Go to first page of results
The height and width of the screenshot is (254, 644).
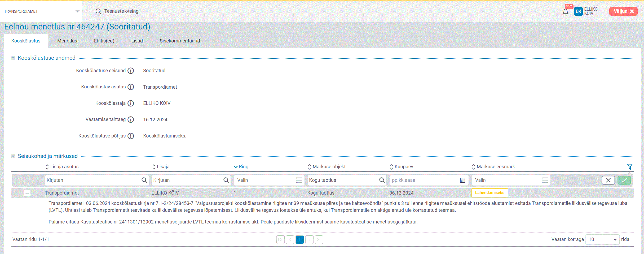tap(280, 240)
